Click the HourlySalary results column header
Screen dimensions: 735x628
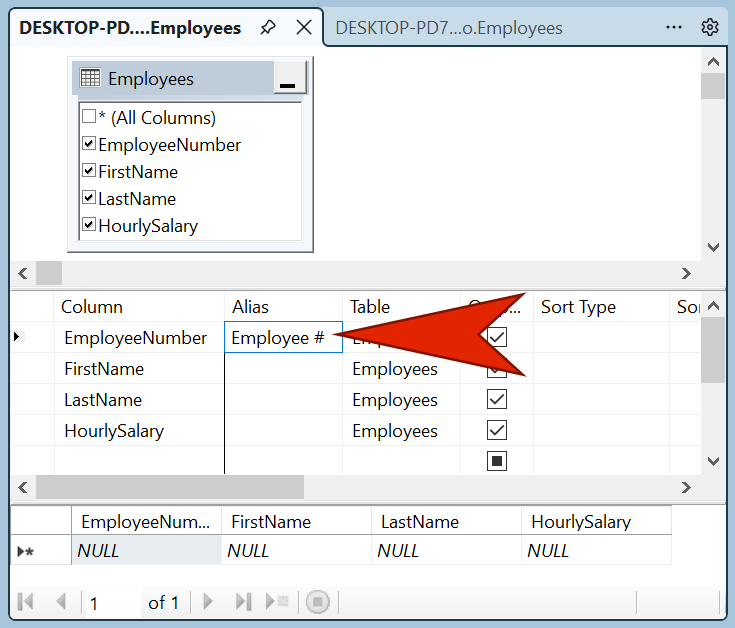[x=596, y=521]
